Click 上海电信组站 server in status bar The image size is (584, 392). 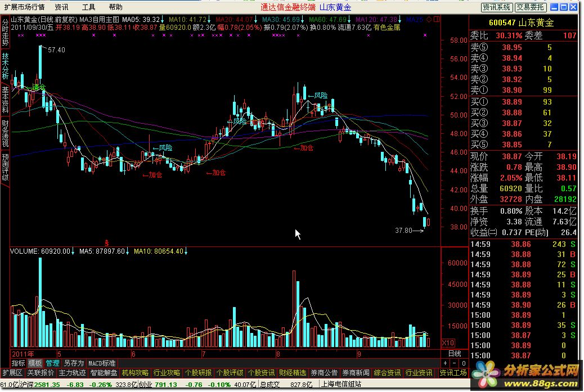(x=341, y=384)
